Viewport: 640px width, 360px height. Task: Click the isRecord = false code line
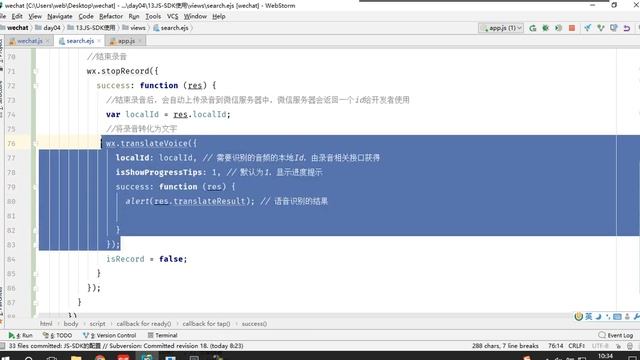tap(147, 259)
